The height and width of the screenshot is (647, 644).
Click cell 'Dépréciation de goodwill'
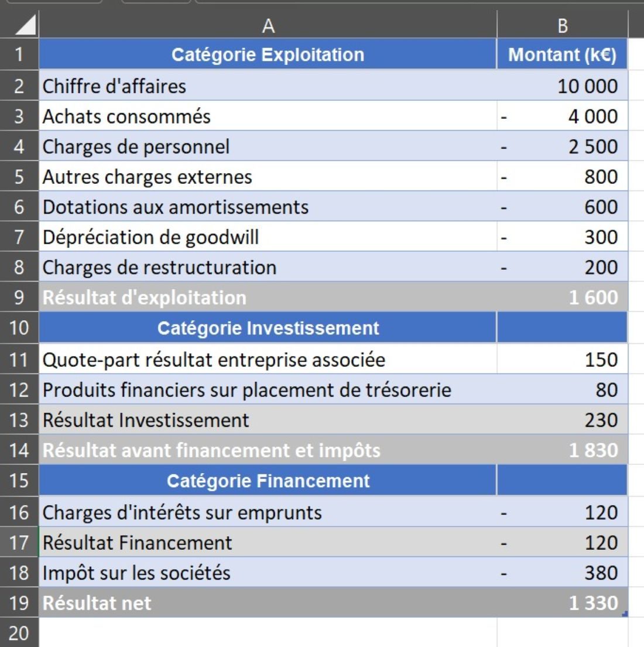click(268, 237)
